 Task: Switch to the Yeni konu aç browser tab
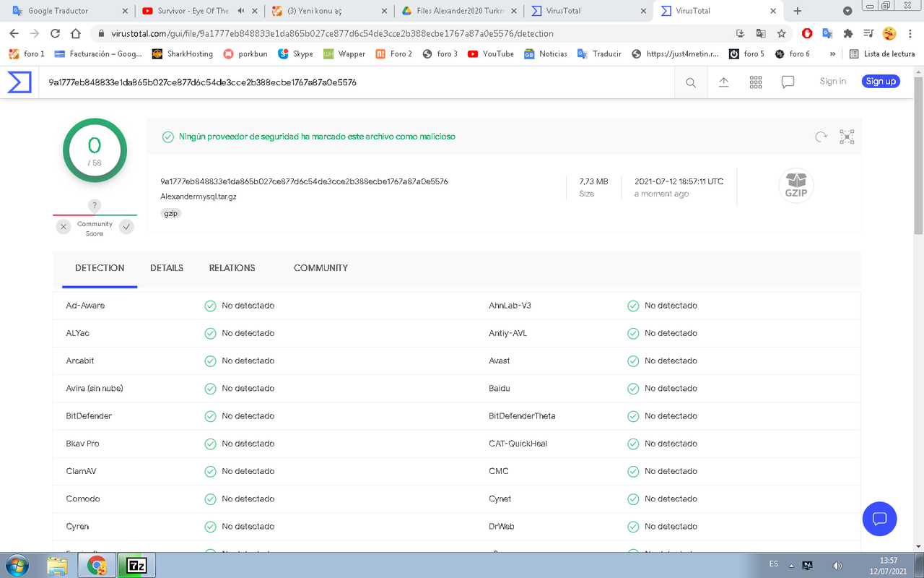click(330, 11)
